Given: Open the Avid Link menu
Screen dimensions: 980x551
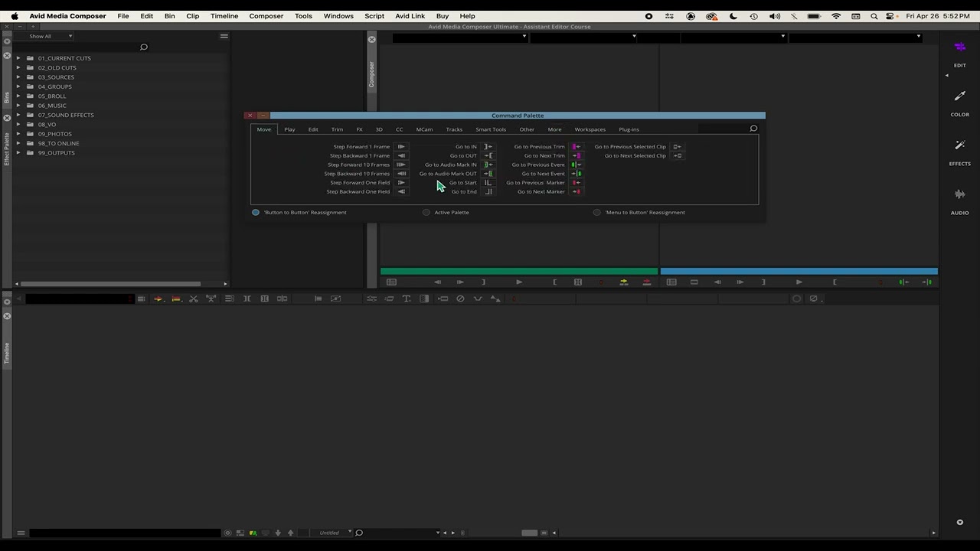Looking at the screenshot, I should (x=410, y=16).
